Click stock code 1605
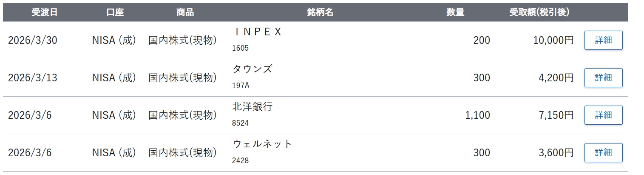The width and height of the screenshot is (644, 175). point(240,48)
